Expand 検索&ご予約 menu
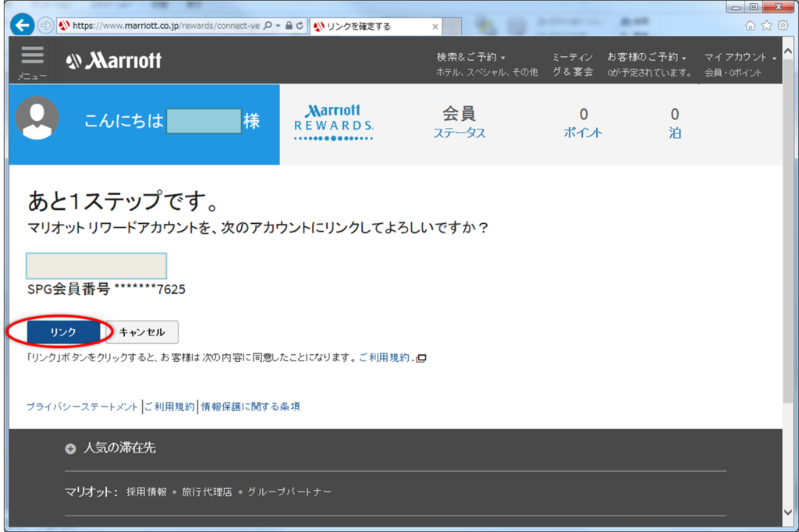799x532 pixels. 471,57
